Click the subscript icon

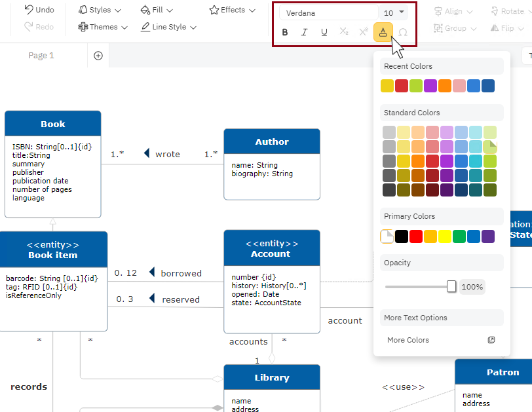(x=343, y=32)
